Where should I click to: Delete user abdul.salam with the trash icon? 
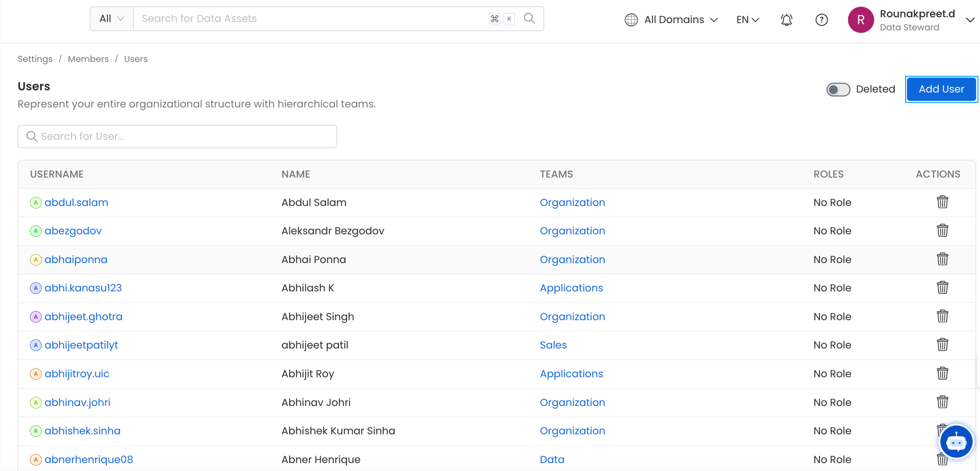(x=942, y=202)
